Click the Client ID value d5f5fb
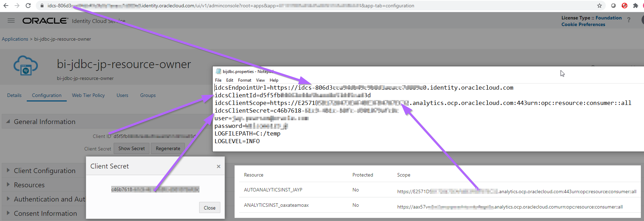Viewport: 644px width, 221px height. tap(155, 136)
